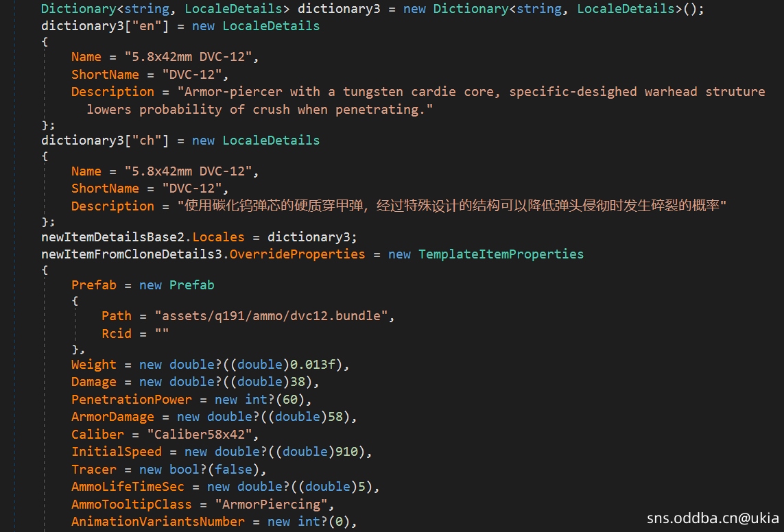Click the sns.oddba.cn@ukia watermark text
The height and width of the screenshot is (532, 784).
coord(713,518)
